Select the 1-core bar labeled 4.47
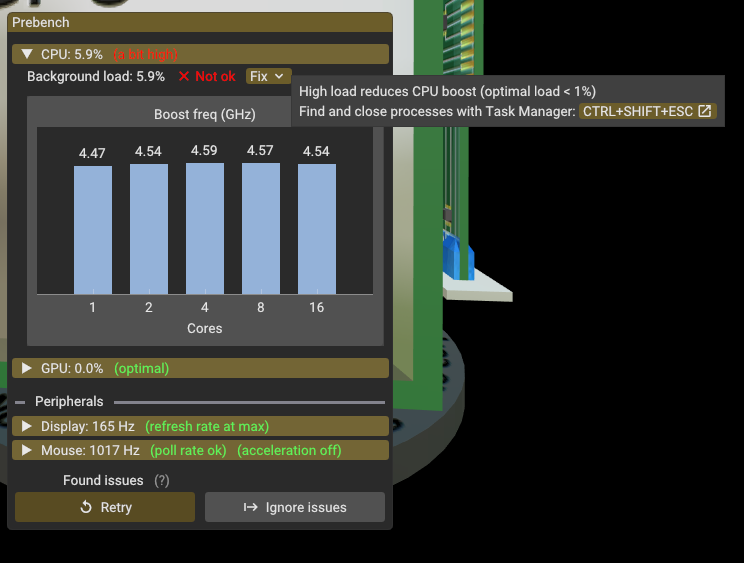 (x=93, y=230)
